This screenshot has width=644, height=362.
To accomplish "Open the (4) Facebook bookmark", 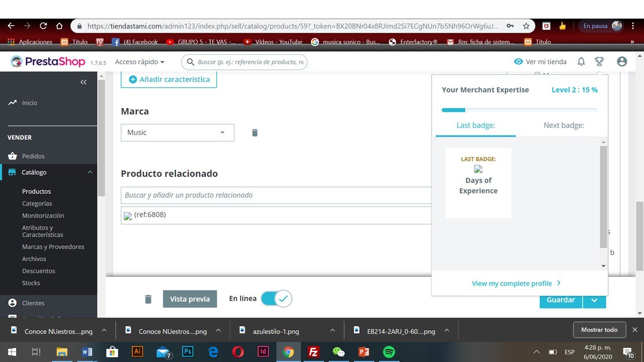I will pos(135,42).
